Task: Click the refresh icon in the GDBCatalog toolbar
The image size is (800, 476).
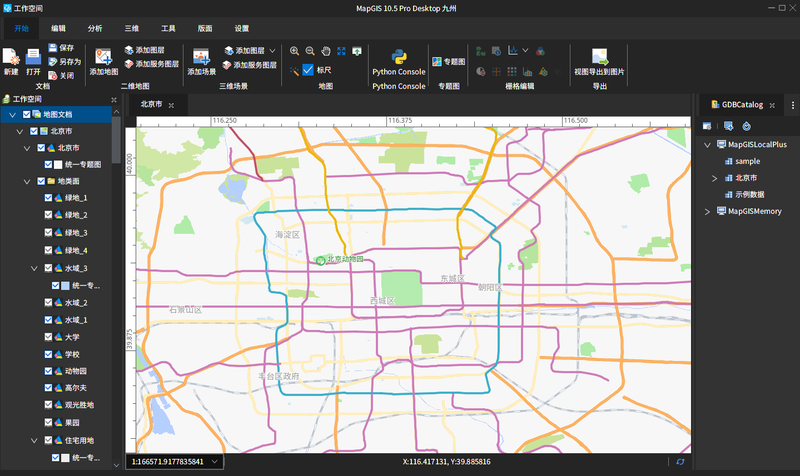Action: (x=746, y=126)
